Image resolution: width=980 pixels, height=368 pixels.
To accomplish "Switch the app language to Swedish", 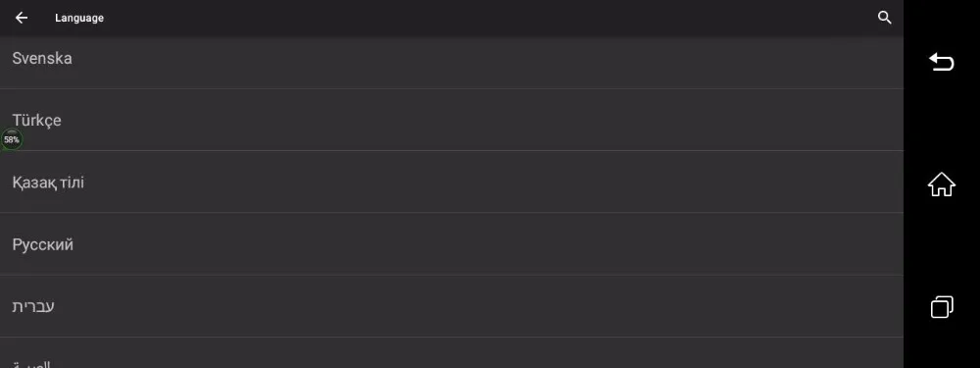I will pyautogui.click(x=452, y=58).
